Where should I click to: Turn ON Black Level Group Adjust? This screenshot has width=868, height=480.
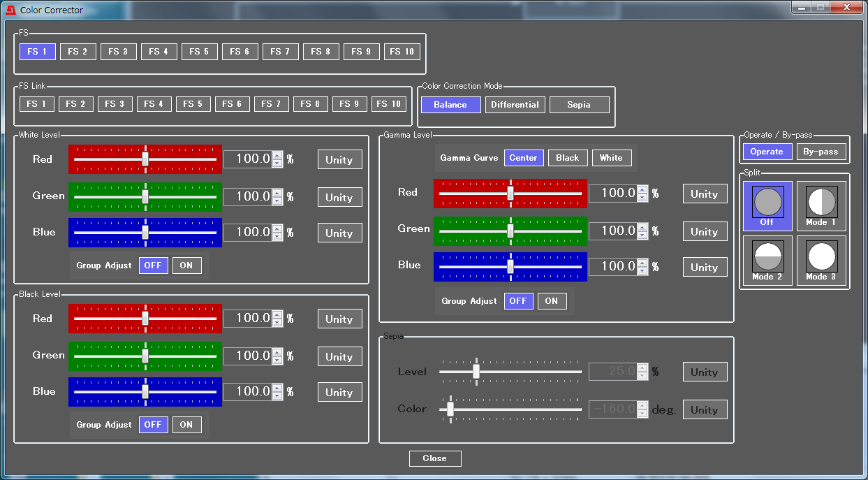pyautogui.click(x=186, y=425)
